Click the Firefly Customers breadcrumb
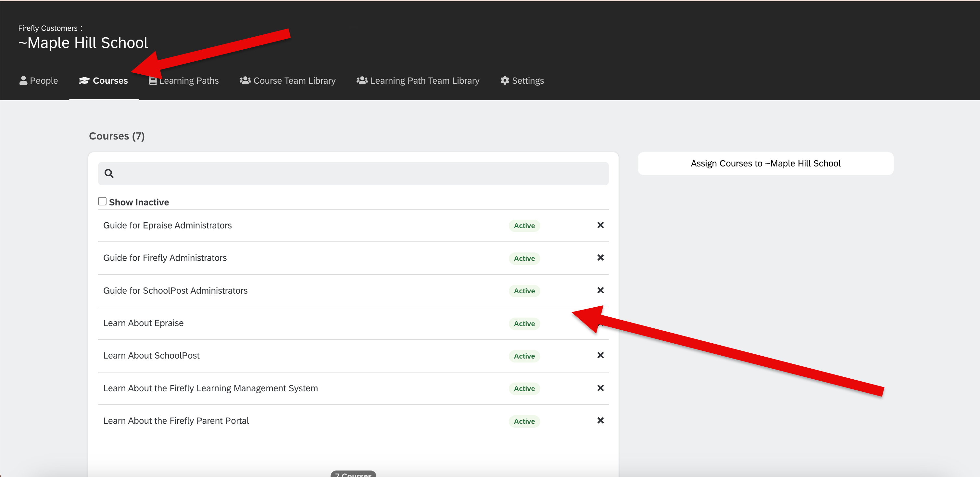The width and height of the screenshot is (980, 477). click(x=48, y=28)
